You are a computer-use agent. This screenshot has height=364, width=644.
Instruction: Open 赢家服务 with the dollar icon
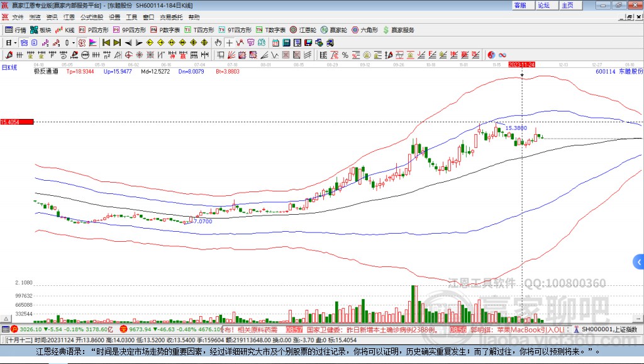[x=398, y=30]
